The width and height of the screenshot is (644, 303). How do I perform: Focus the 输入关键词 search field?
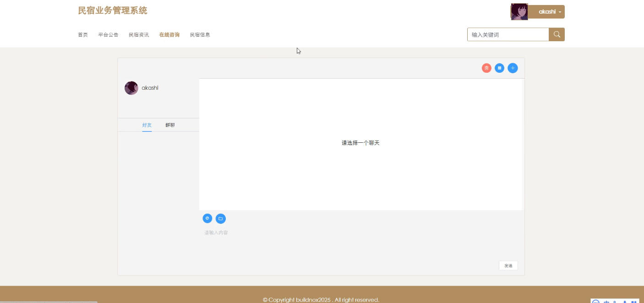[x=508, y=35]
